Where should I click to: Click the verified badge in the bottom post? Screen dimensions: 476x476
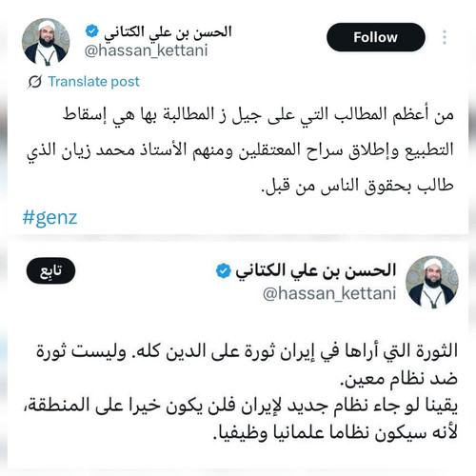tap(224, 270)
